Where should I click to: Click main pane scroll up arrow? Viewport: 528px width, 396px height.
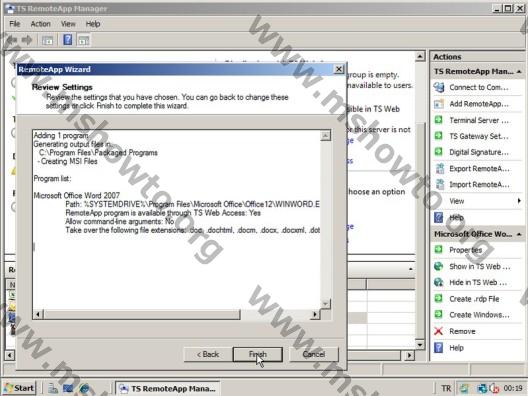[x=420, y=56]
